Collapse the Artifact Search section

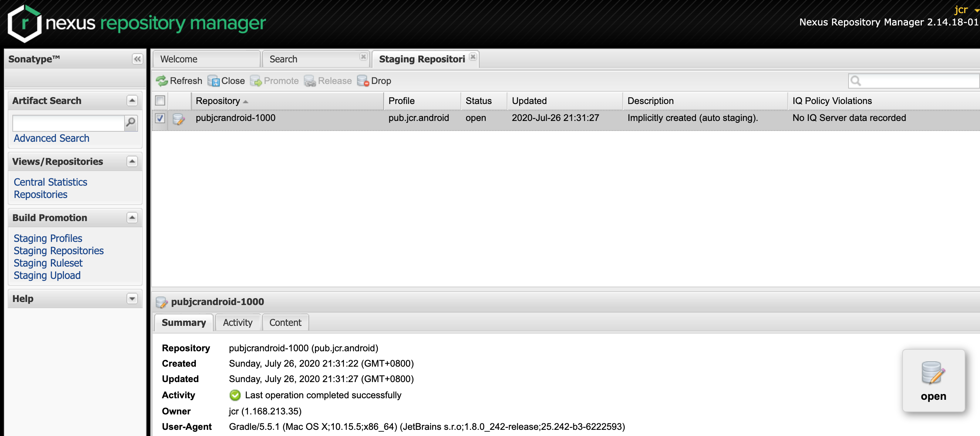pos(132,101)
